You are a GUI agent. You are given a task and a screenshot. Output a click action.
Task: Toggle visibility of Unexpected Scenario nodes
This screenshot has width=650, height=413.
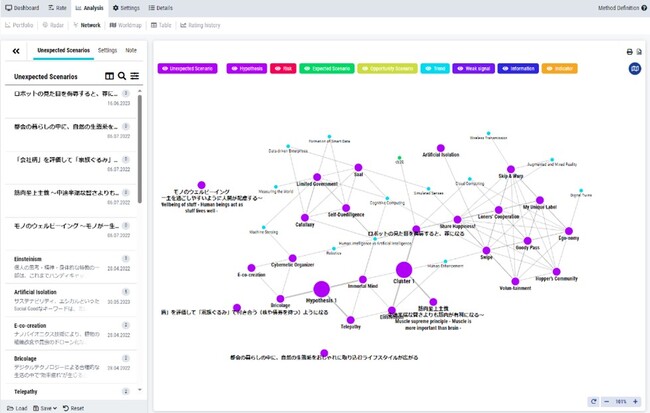tap(187, 68)
